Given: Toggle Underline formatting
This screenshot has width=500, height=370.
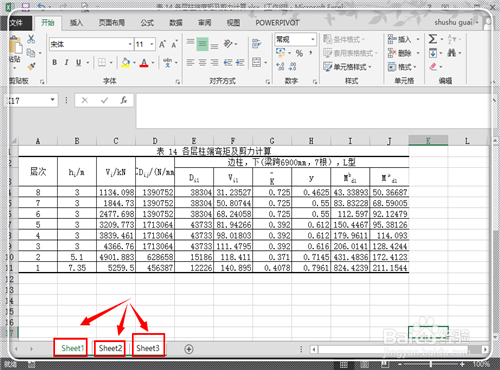Looking at the screenshot, I should [x=79, y=62].
